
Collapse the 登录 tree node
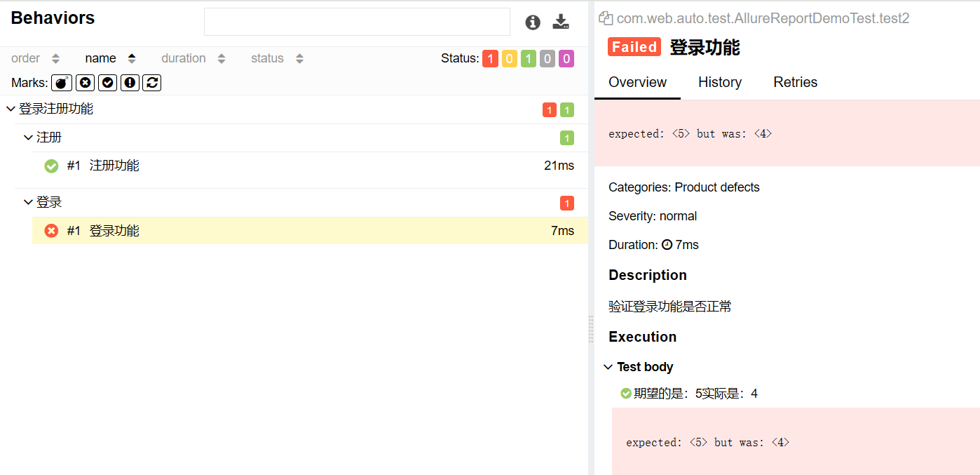(28, 202)
